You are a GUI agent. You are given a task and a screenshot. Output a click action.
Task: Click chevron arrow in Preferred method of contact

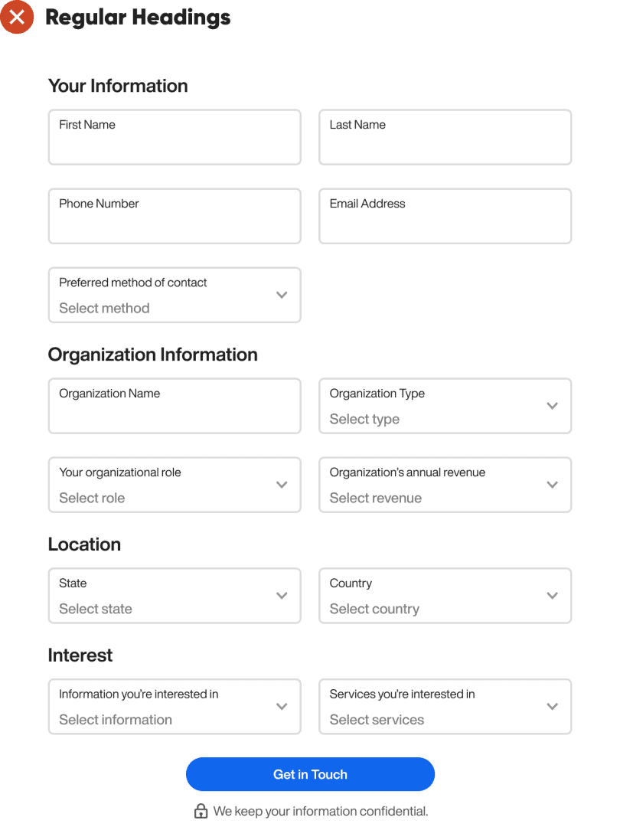282,295
